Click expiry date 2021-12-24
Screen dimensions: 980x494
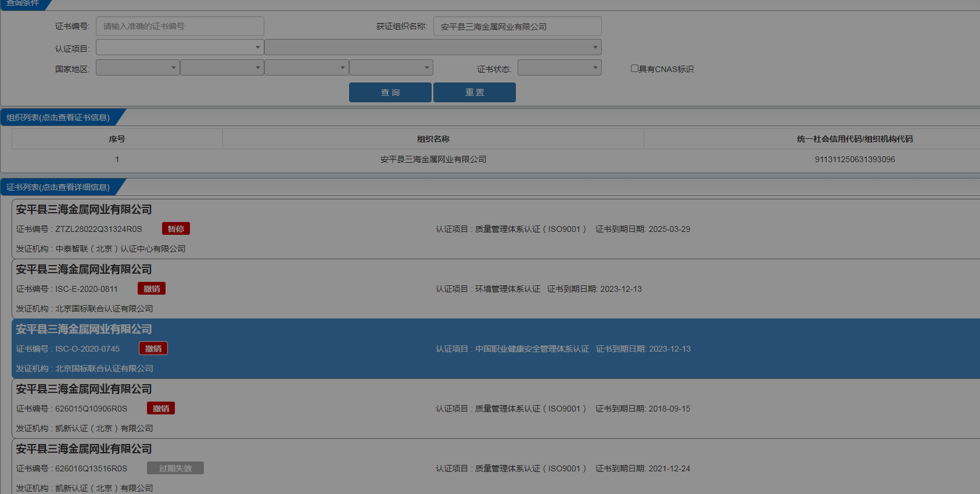tap(669, 468)
